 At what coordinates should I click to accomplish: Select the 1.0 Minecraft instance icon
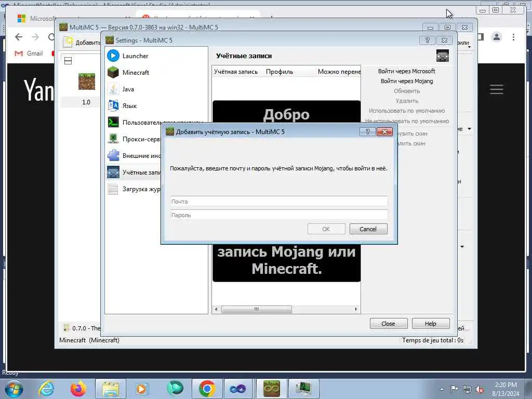coord(87,82)
